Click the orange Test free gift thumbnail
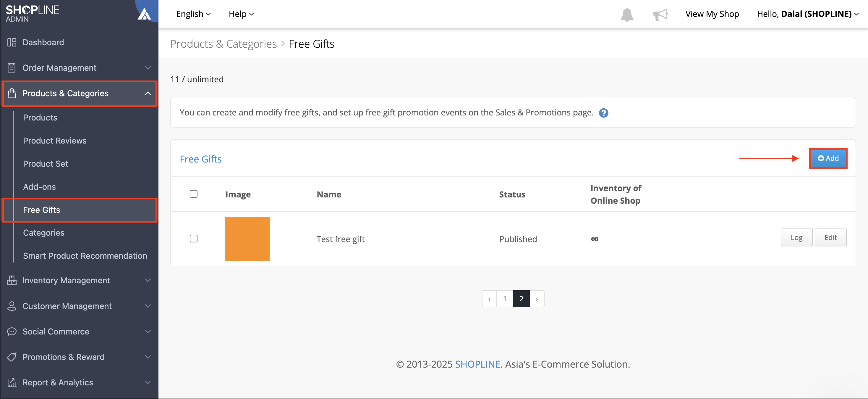 (247, 239)
